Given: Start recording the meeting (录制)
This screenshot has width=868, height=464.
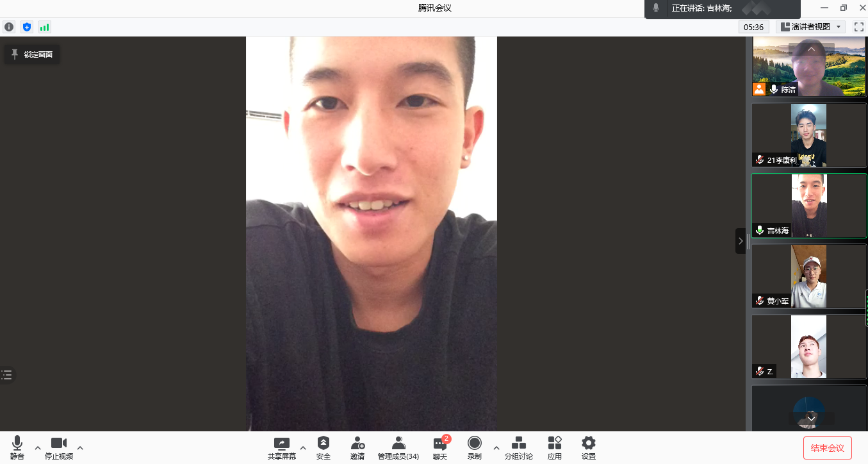Looking at the screenshot, I should click(474, 448).
